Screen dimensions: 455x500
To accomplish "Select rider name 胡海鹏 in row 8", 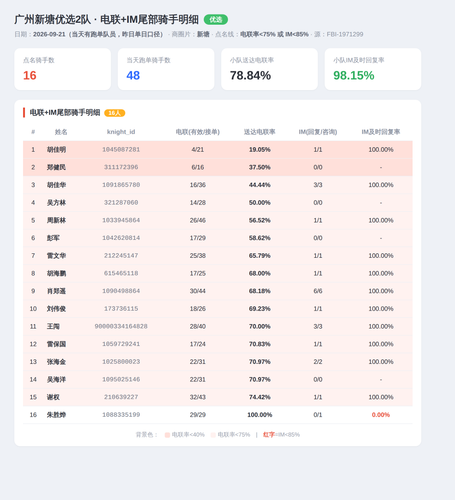I will pos(56,273).
